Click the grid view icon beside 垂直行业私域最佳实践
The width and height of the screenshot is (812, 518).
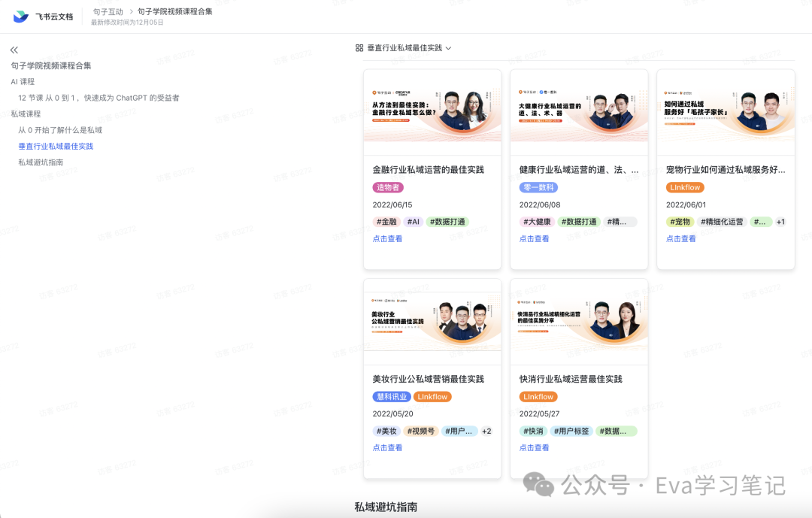coord(359,48)
